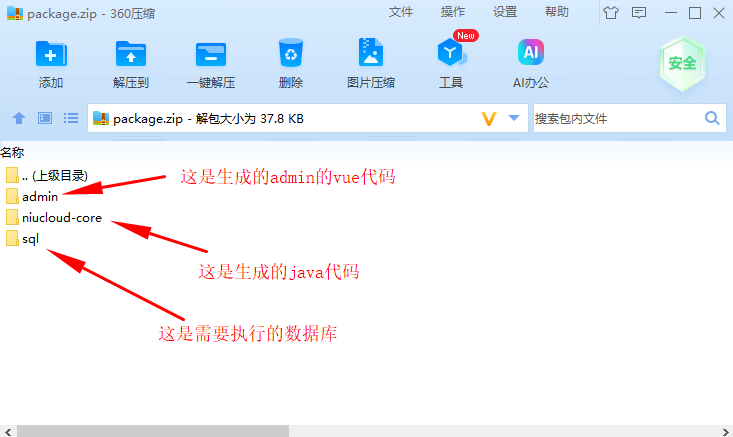733x437 pixels.
Task: Launch the AI办公 feature
Action: click(531, 52)
